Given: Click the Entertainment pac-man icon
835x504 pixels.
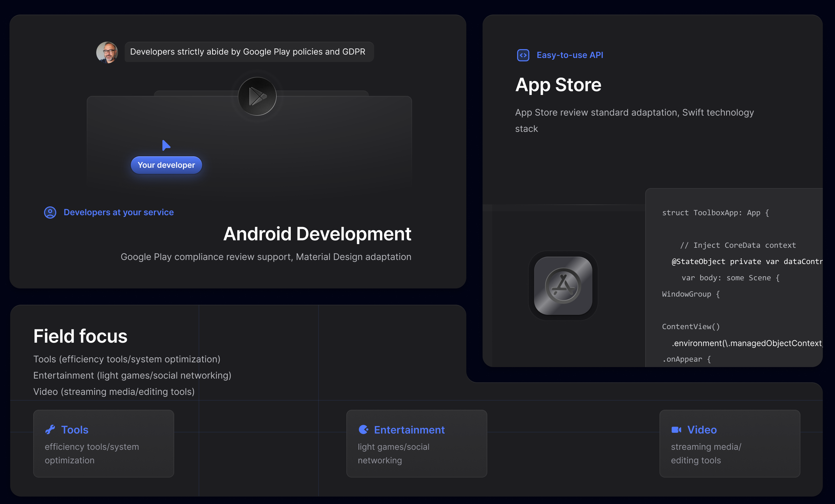Looking at the screenshot, I should [x=363, y=430].
